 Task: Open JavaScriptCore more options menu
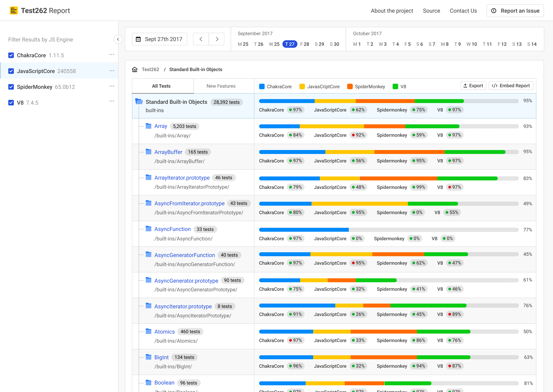112,71
